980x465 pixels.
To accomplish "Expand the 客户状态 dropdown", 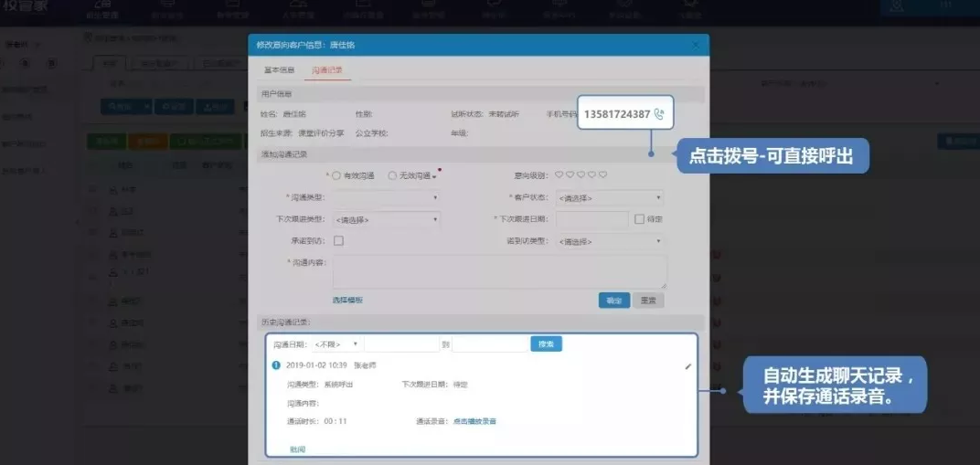I will (x=609, y=197).
